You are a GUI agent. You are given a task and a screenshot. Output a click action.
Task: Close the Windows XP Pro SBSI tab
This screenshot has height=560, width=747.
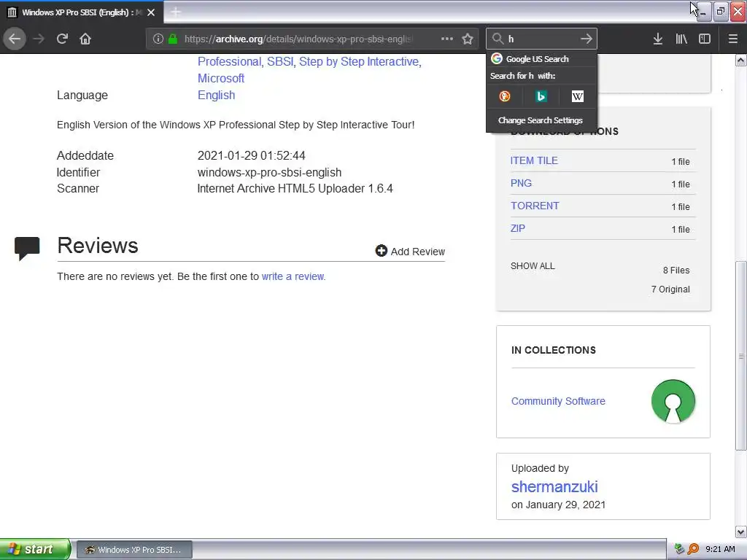151,12
